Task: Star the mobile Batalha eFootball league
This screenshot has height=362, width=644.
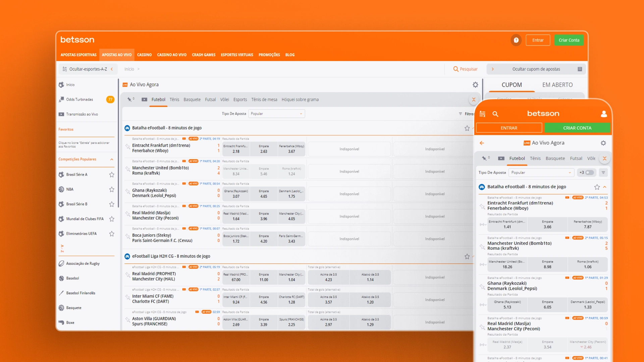Action: coord(597,187)
